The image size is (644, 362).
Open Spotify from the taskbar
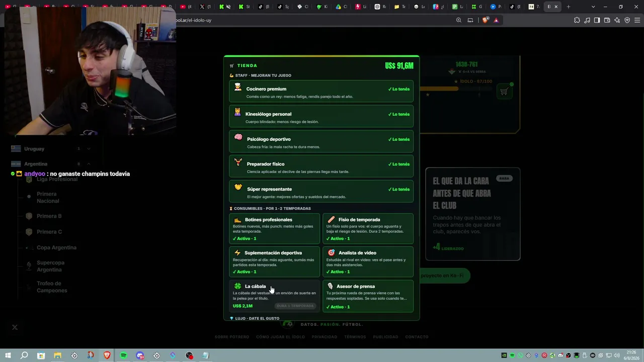123,355
